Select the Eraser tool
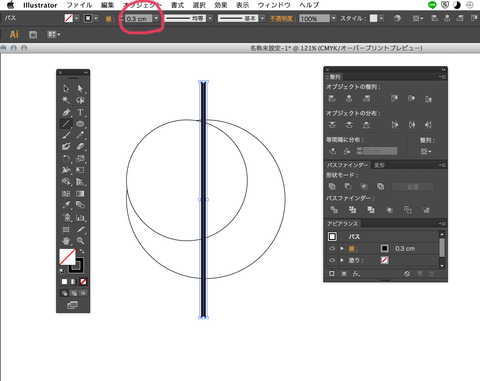Image resolution: width=480 pixels, height=381 pixels. point(80,146)
